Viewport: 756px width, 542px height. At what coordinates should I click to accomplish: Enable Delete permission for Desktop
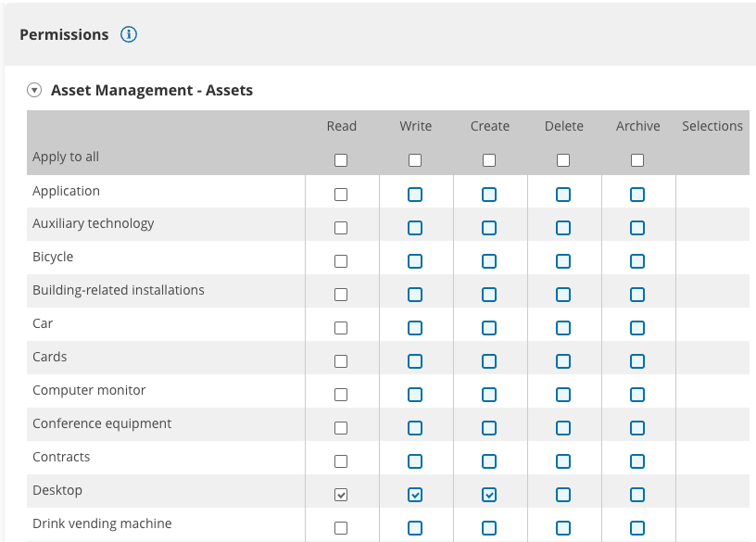point(563,495)
